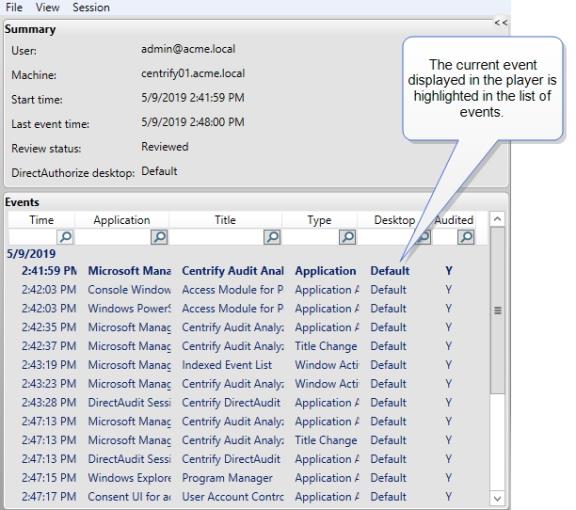Select the 2:42:03 PM Console Window event
576x510 pixels.
248,290
